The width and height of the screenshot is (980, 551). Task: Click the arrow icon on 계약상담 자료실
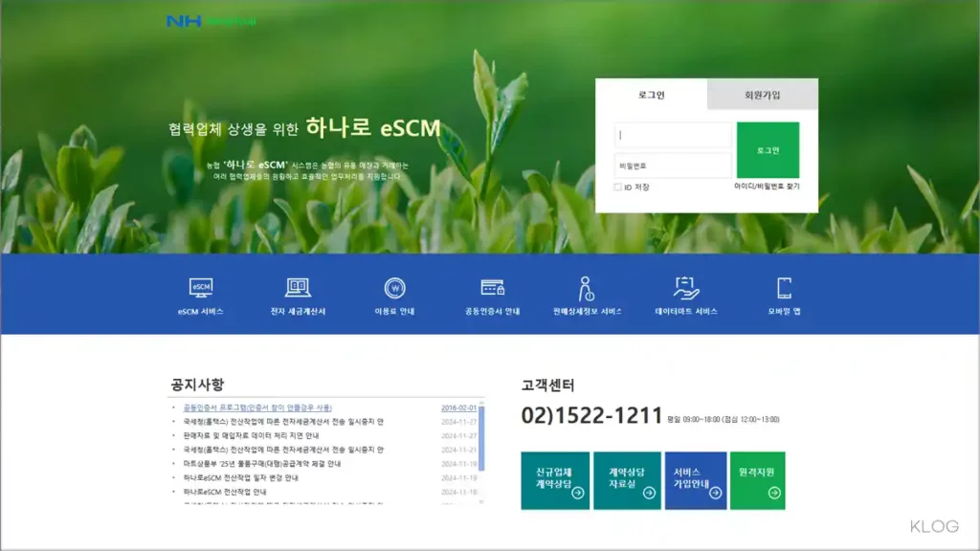649,493
